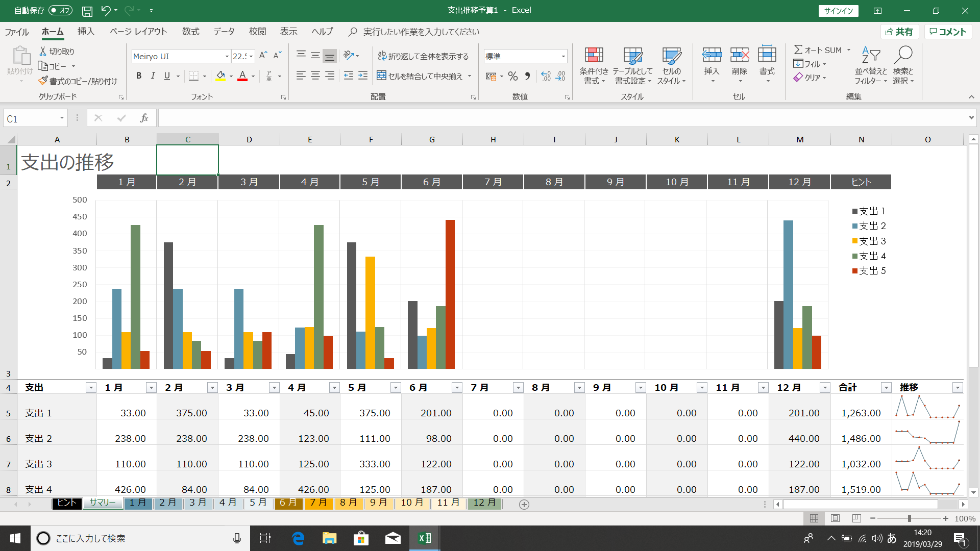
Task: Apply comma style number formatting
Action: click(527, 76)
